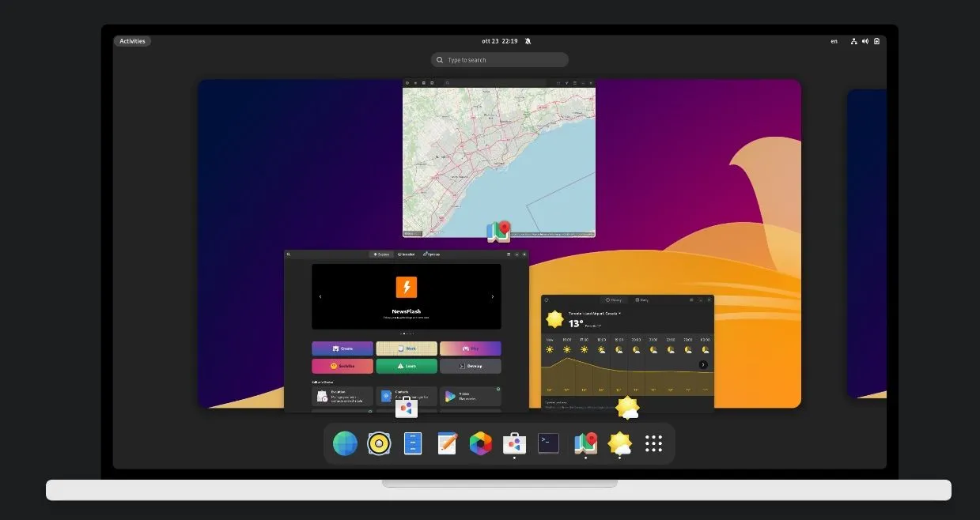Screen dimensions: 980x520
Task: Launch the Weather app from the dock
Action: pyautogui.click(x=619, y=443)
